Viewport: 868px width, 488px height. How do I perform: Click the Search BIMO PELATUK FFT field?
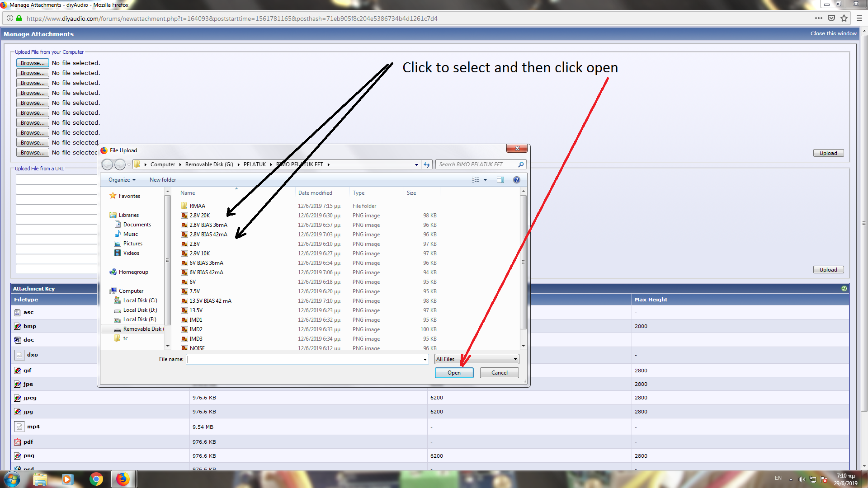(x=477, y=164)
